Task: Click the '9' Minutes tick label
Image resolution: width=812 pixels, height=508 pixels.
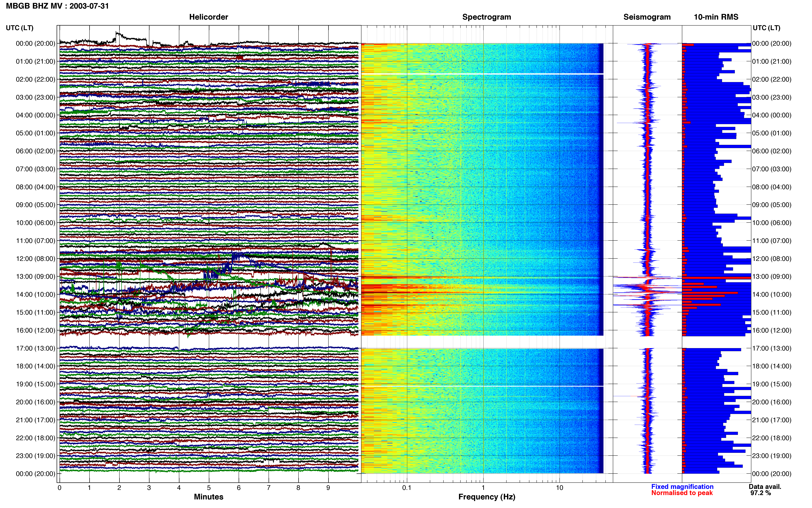Action: [x=328, y=488]
